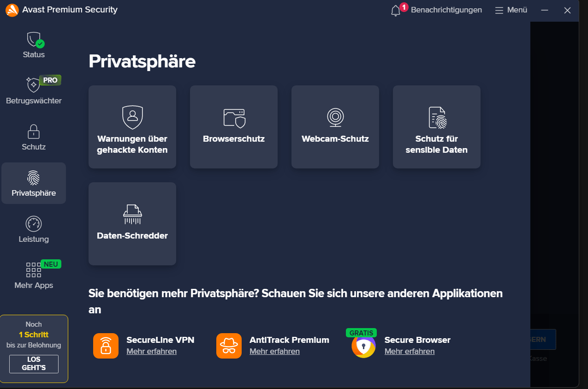Open Schutz für sensible Daten
Screen dimensions: 588x389
tap(436, 126)
